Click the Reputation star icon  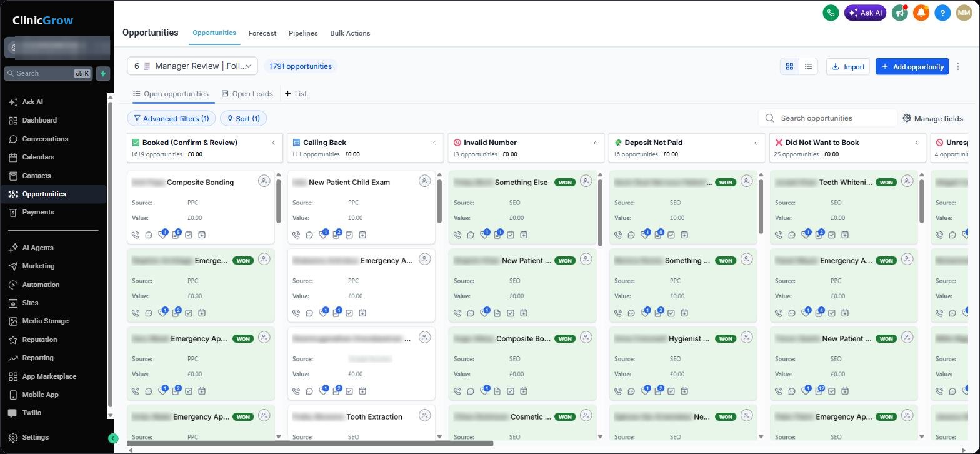tap(13, 340)
